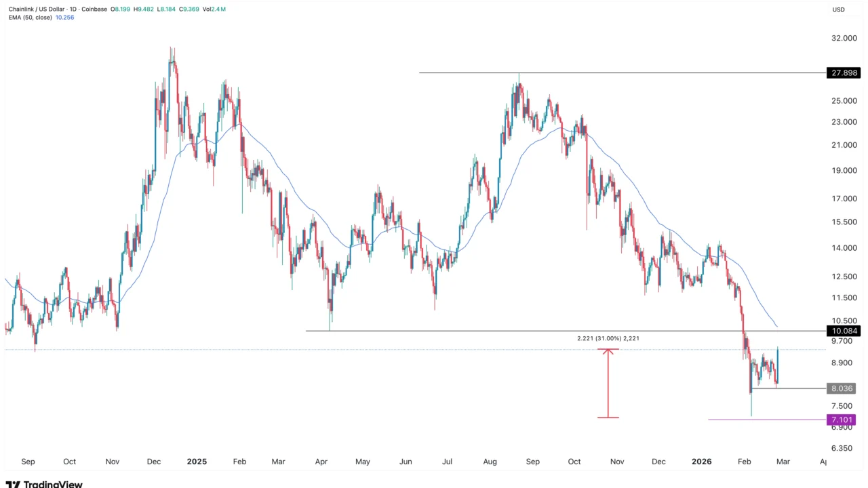Open the EMA (50, close) indicator legend
Image resolution: width=868 pixels, height=488 pixels.
click(31, 18)
